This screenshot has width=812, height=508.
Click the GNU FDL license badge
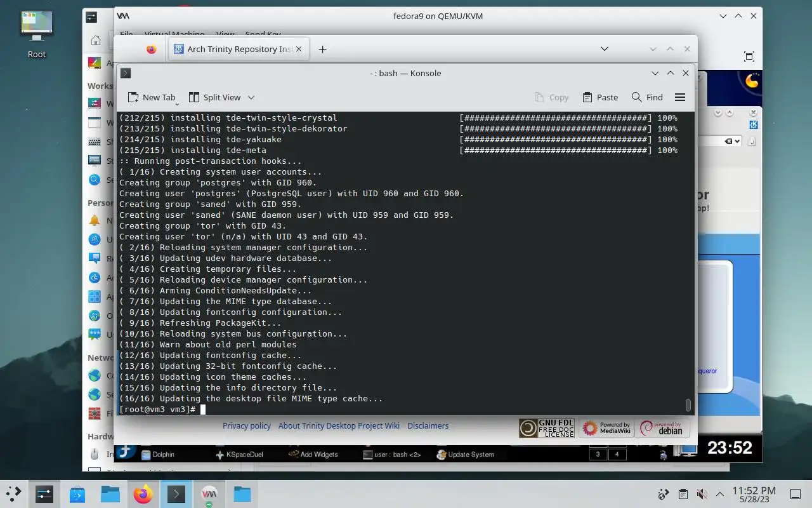(547, 428)
